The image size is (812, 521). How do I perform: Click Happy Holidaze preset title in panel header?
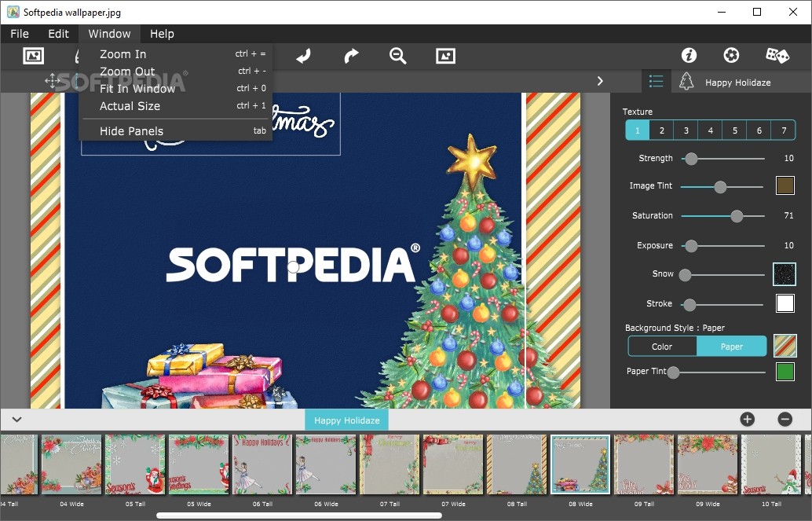(737, 83)
